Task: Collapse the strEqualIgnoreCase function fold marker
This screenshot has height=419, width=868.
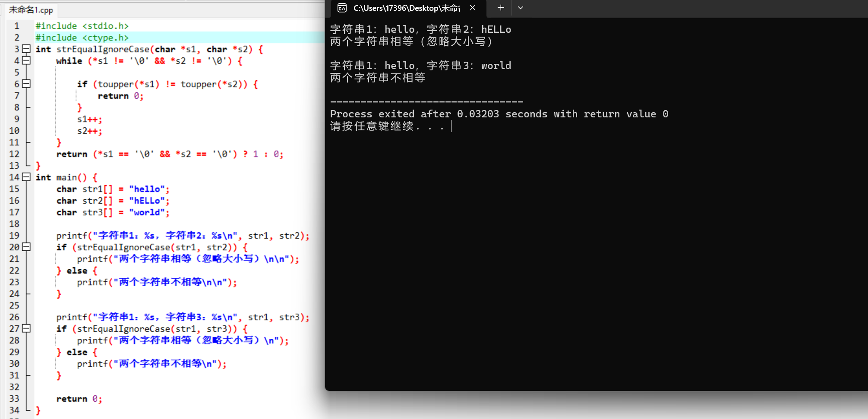Action: (26, 49)
